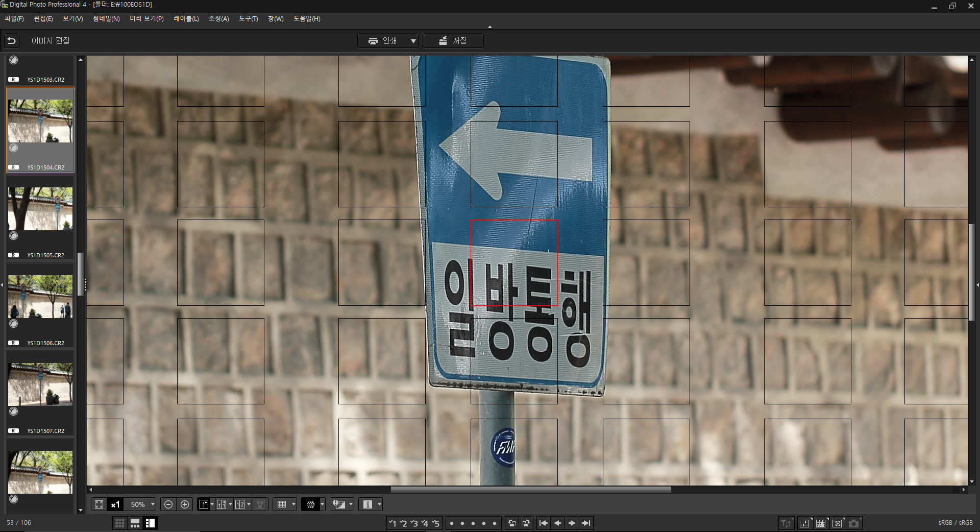Open split 1|2 view dropdown arrow
The image size is (980, 532).
[x=249, y=504]
